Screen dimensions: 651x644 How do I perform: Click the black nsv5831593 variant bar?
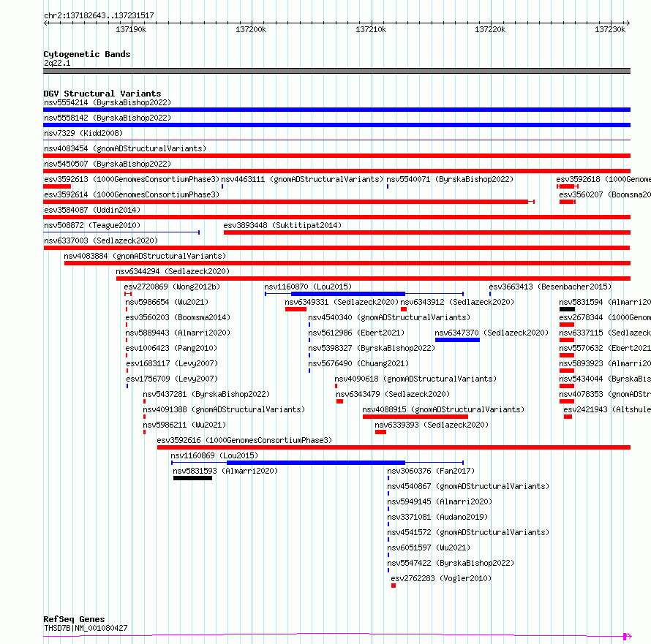click(x=192, y=479)
